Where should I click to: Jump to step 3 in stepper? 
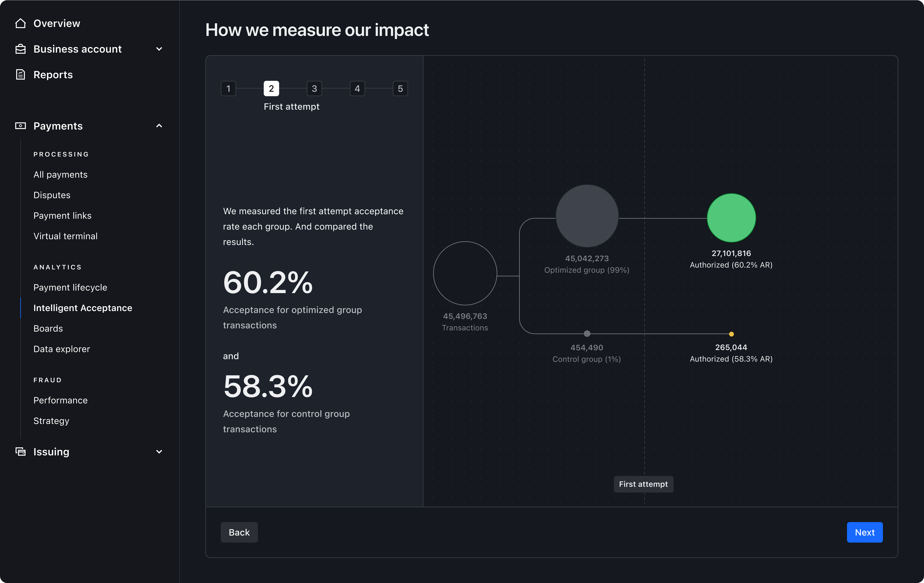pyautogui.click(x=314, y=89)
